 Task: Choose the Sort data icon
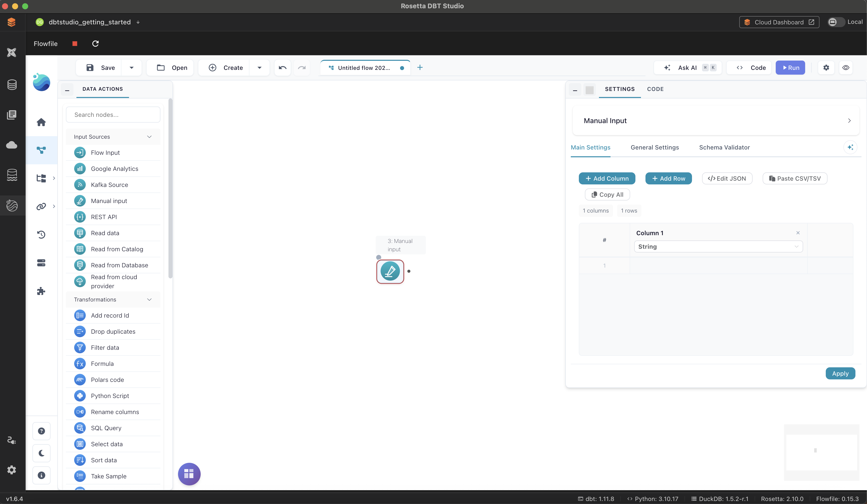(x=80, y=460)
